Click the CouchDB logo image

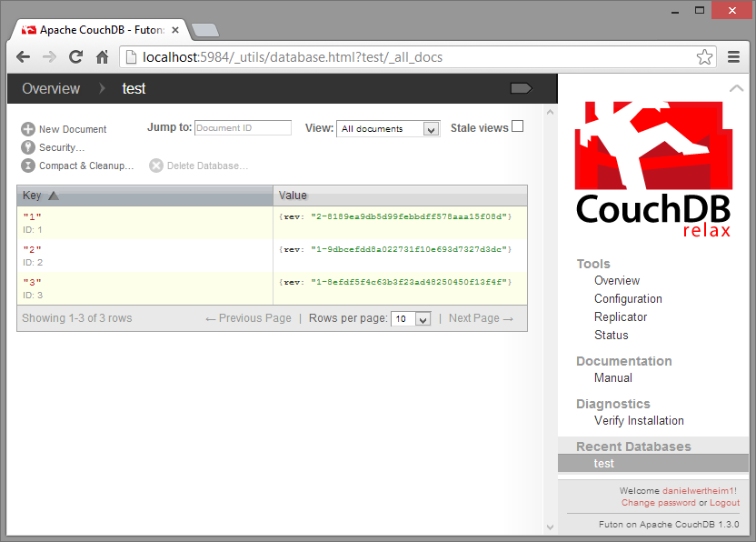[x=653, y=169]
